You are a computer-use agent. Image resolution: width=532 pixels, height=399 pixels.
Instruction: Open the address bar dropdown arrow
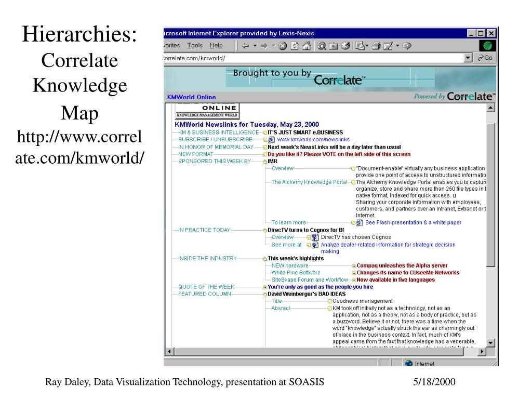click(x=468, y=58)
